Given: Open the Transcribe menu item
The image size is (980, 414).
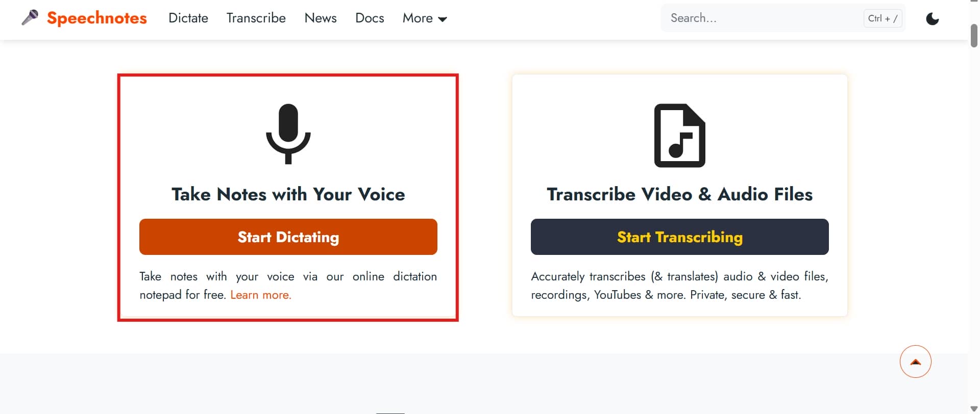Looking at the screenshot, I should click(256, 18).
